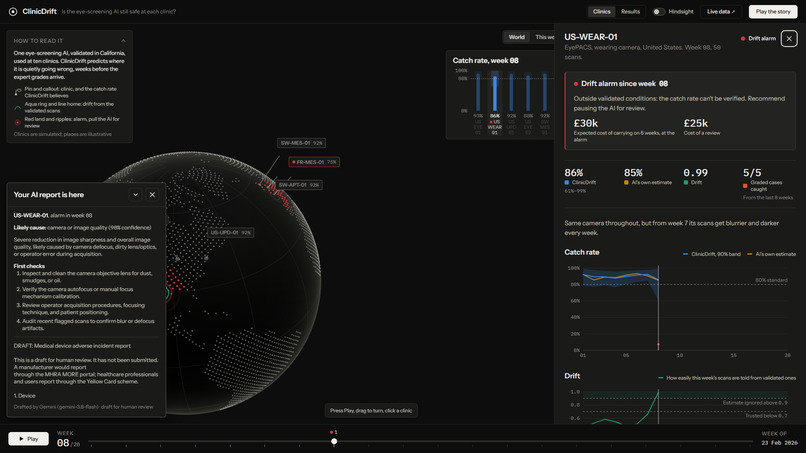Click the red ripples legend icon

click(x=17, y=122)
